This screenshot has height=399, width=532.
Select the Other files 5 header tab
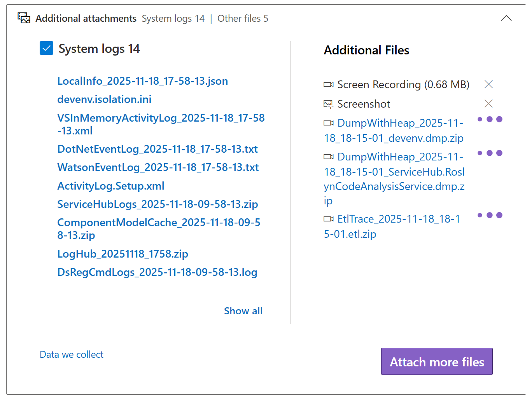pyautogui.click(x=243, y=18)
